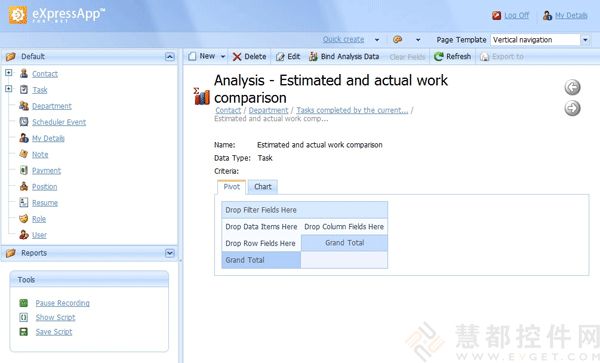Expand the Reports navigation group
The height and width of the screenshot is (363, 600).
(x=170, y=253)
